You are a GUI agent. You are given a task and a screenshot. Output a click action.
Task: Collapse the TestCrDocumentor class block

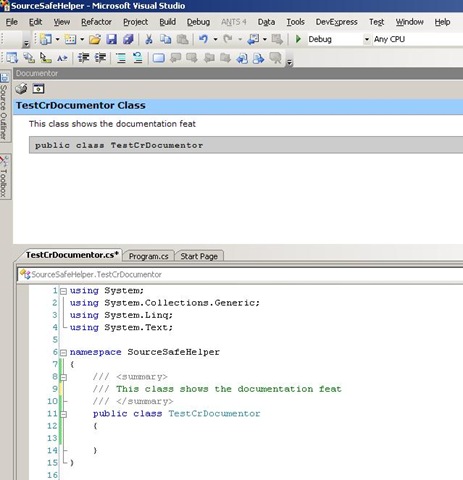point(63,414)
